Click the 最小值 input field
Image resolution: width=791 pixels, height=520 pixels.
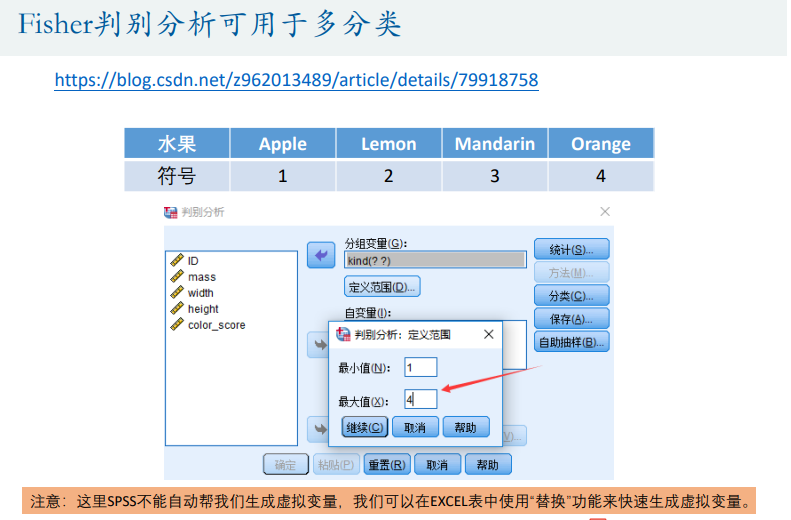click(421, 367)
